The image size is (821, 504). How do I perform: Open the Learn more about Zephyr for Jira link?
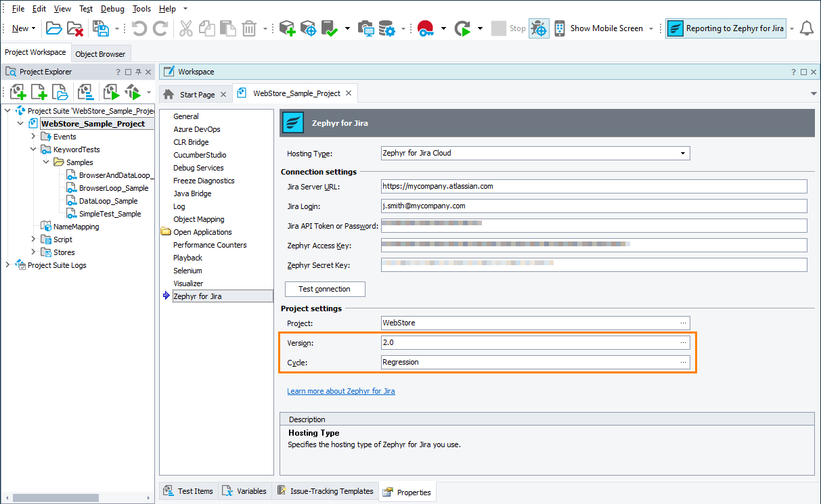[x=341, y=391]
